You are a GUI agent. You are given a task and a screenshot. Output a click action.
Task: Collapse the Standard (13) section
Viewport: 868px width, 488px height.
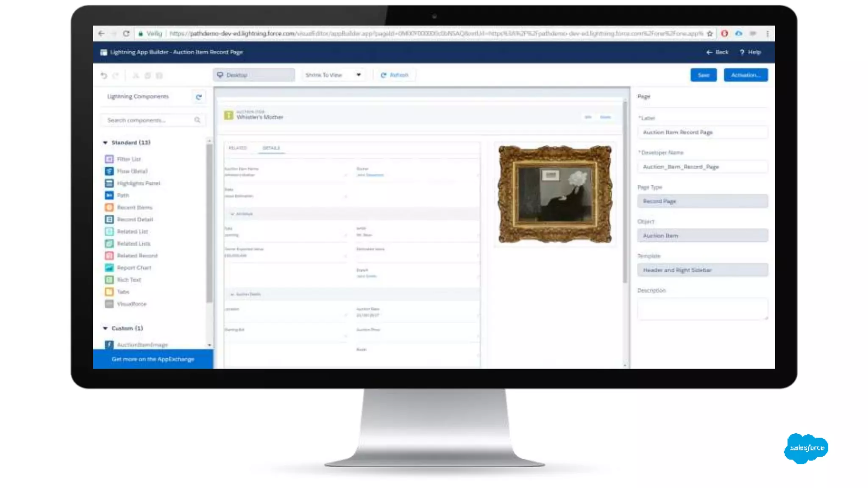pyautogui.click(x=105, y=143)
